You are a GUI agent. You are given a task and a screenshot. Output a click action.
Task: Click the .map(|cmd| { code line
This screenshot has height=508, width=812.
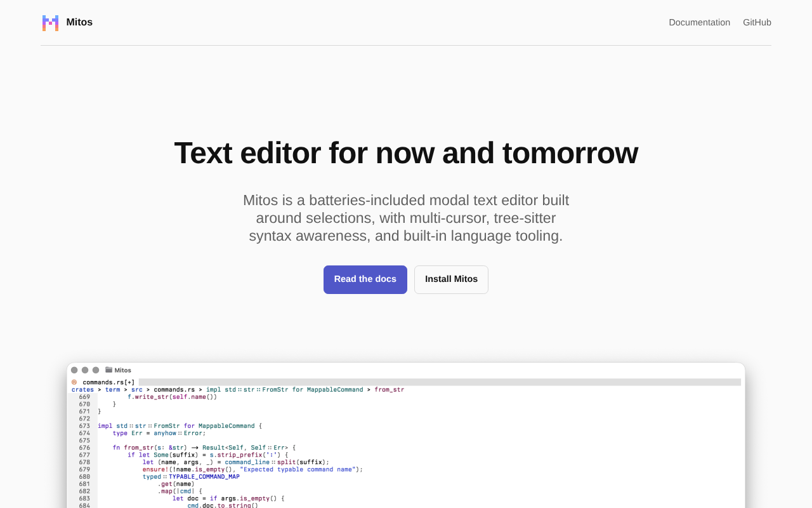pyautogui.click(x=180, y=491)
